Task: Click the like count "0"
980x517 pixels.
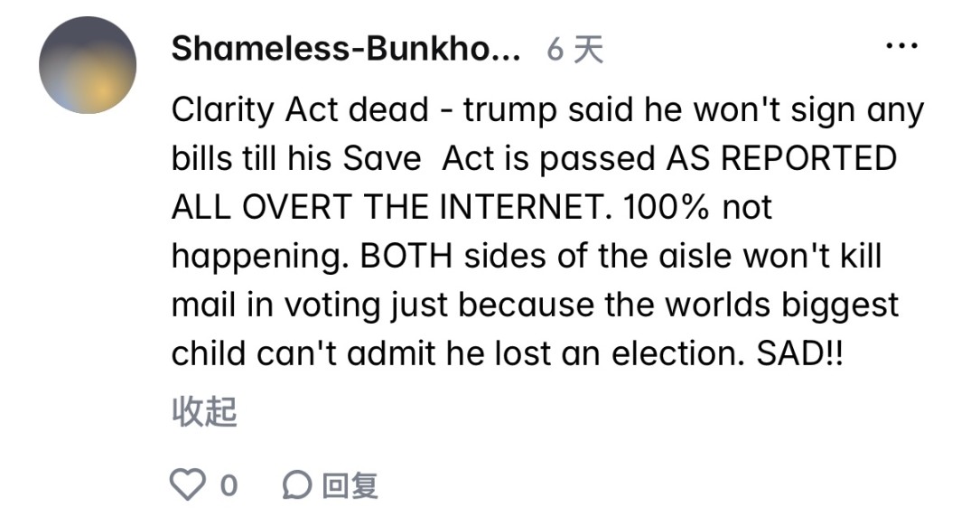Action: coord(229,486)
